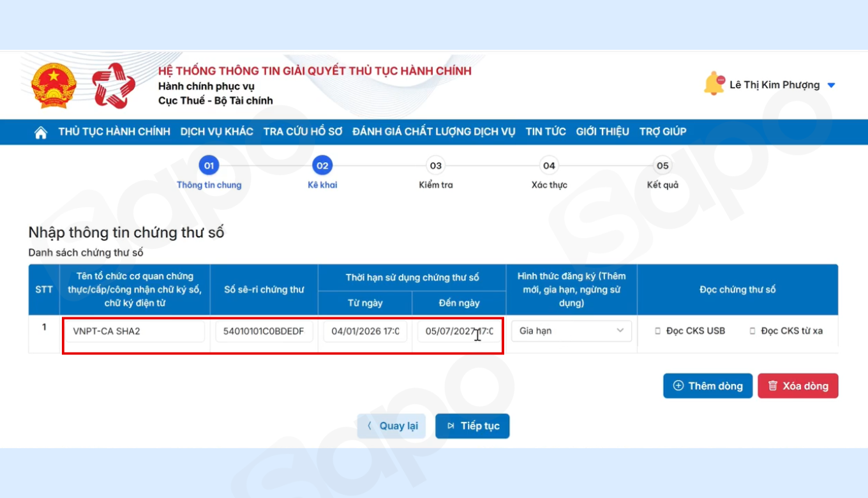The width and height of the screenshot is (868, 498).
Task: Open the TRA CỨU HỒ SƠ menu
Action: tap(303, 132)
